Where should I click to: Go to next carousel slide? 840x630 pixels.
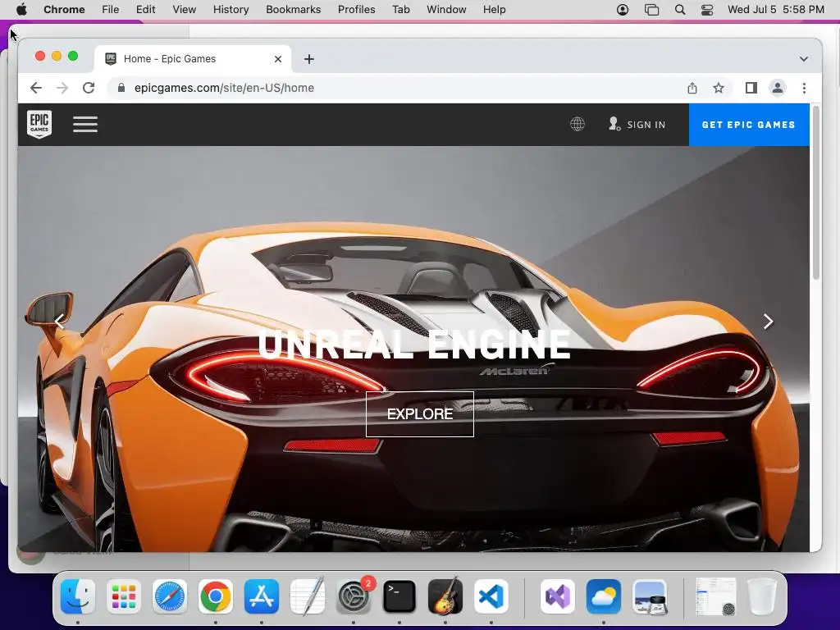click(768, 322)
